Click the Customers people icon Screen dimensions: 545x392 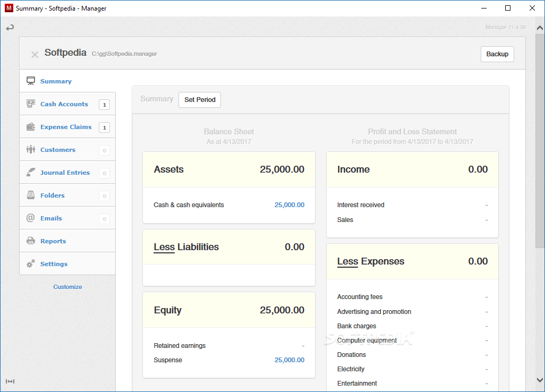pyautogui.click(x=31, y=149)
